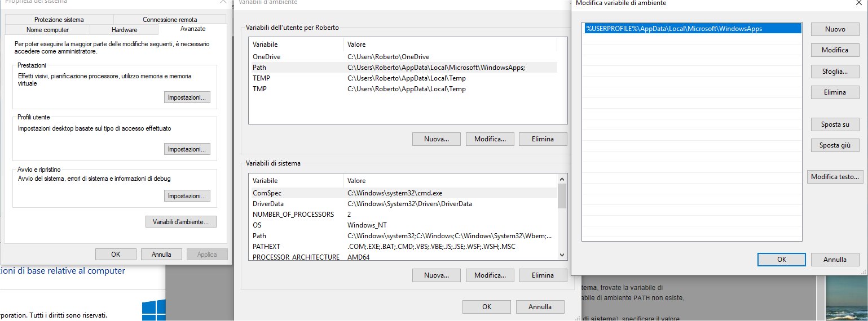
Task: Click Modifica under user variables
Action: [490, 139]
